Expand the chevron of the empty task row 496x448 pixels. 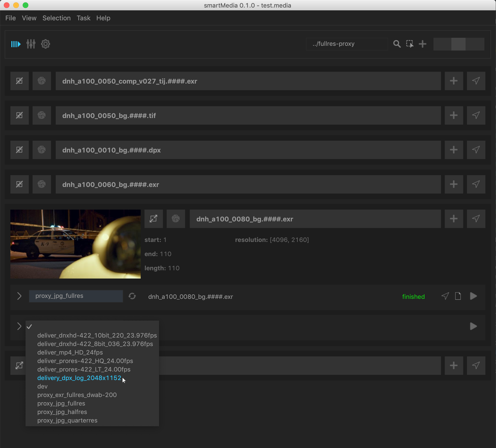click(19, 326)
